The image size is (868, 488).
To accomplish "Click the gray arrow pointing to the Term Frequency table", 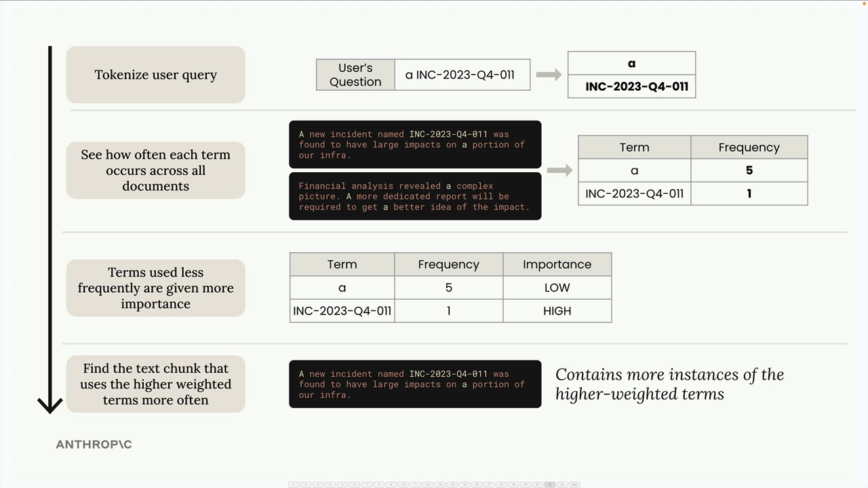I will point(559,170).
